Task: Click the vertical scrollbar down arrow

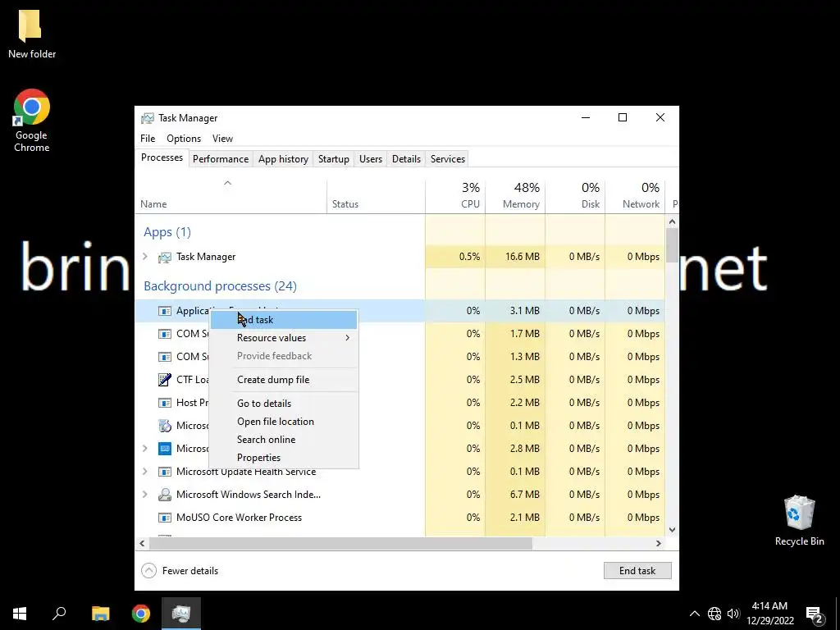Action: click(x=673, y=530)
